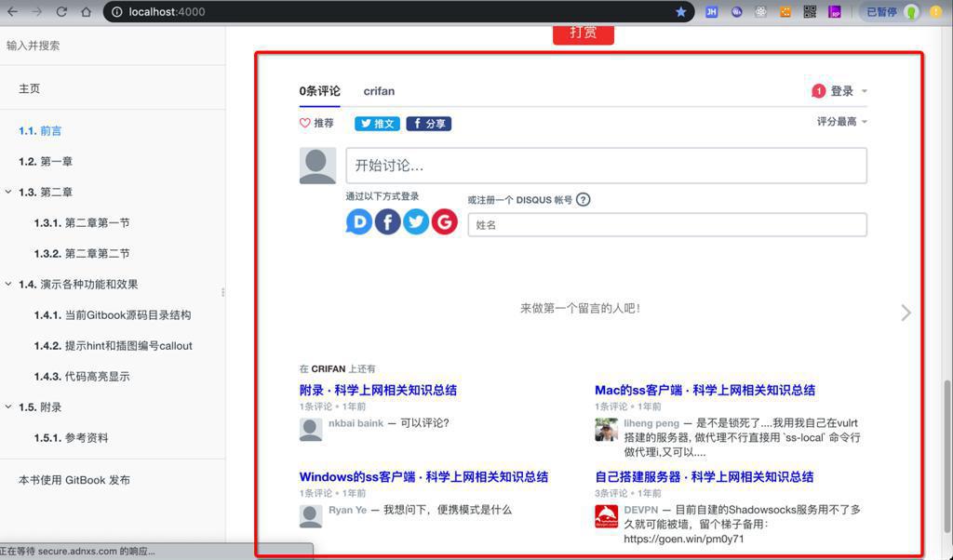Collapse the 1.5. 附录 chevron
Screen dimensions: 953x560
pos(8,407)
